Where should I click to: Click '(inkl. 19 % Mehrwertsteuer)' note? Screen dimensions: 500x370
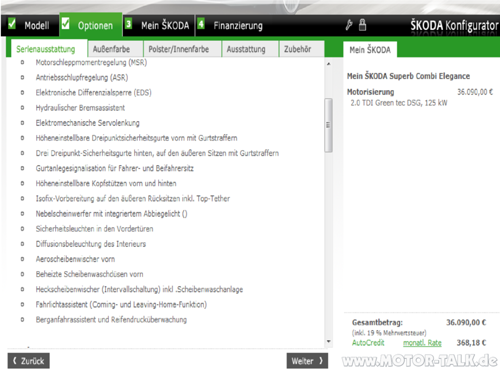click(389, 333)
